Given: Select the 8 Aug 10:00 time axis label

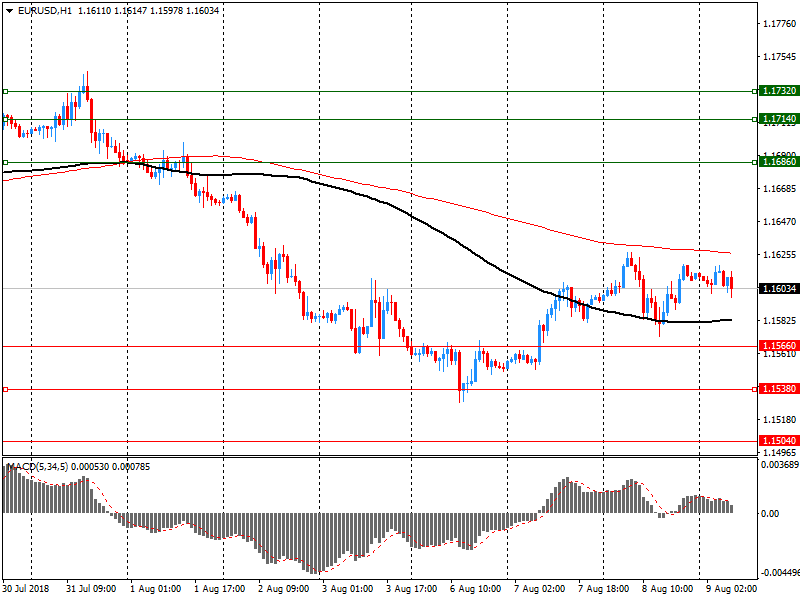Looking at the screenshot, I should tap(667, 589).
